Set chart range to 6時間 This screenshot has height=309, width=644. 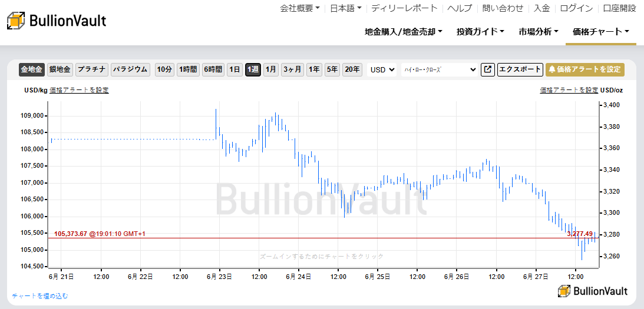pyautogui.click(x=213, y=69)
